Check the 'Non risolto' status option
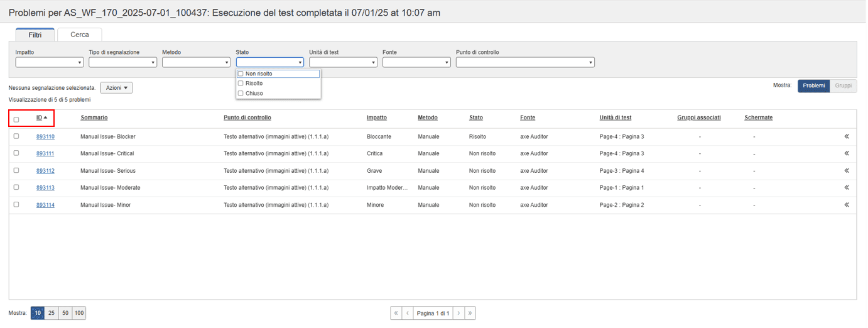The width and height of the screenshot is (868, 328). click(x=241, y=74)
